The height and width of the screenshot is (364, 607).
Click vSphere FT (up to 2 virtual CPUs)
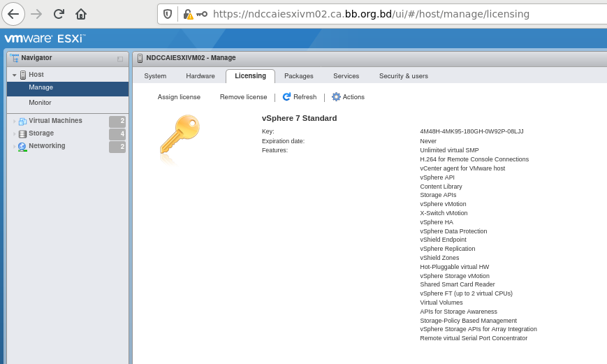[x=466, y=293]
